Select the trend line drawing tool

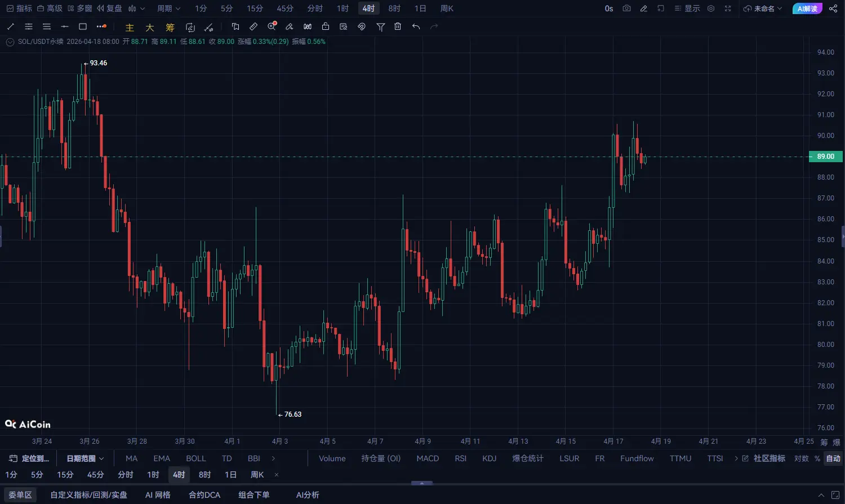point(11,26)
